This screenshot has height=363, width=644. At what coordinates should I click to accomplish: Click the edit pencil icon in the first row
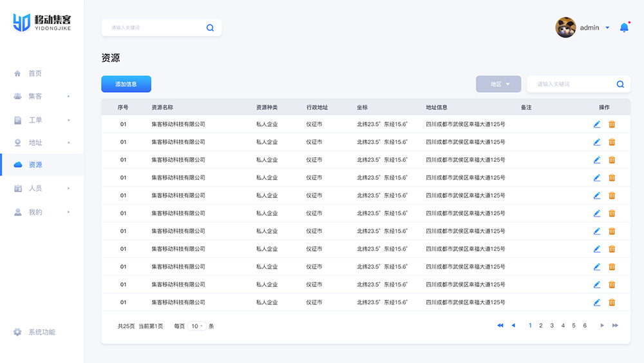[x=597, y=124]
